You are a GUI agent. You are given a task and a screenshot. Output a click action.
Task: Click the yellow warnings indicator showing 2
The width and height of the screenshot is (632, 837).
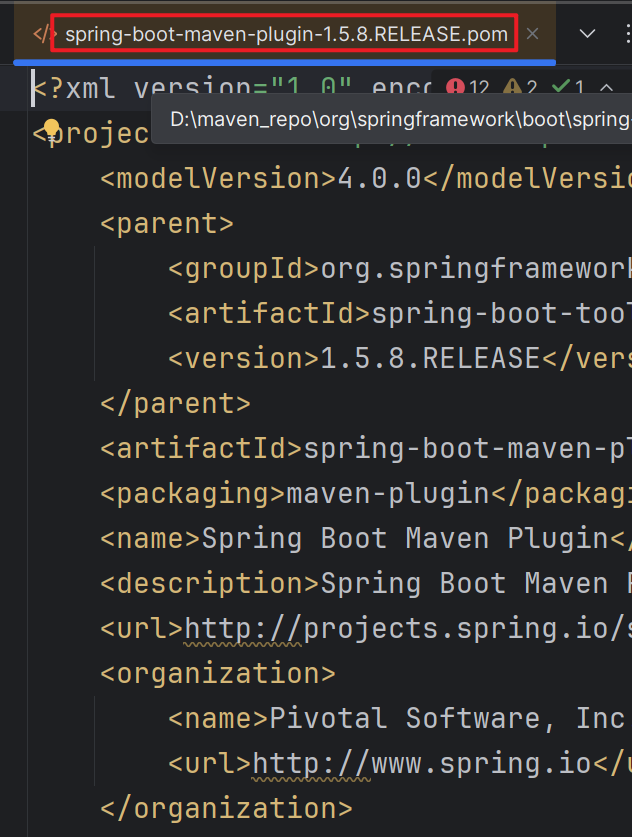(x=520, y=87)
